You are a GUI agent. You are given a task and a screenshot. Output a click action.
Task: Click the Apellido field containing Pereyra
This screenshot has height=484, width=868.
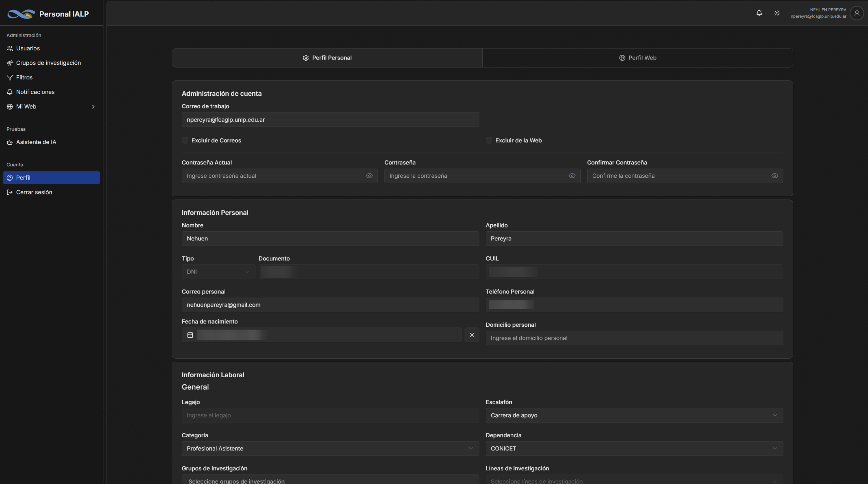coord(634,239)
